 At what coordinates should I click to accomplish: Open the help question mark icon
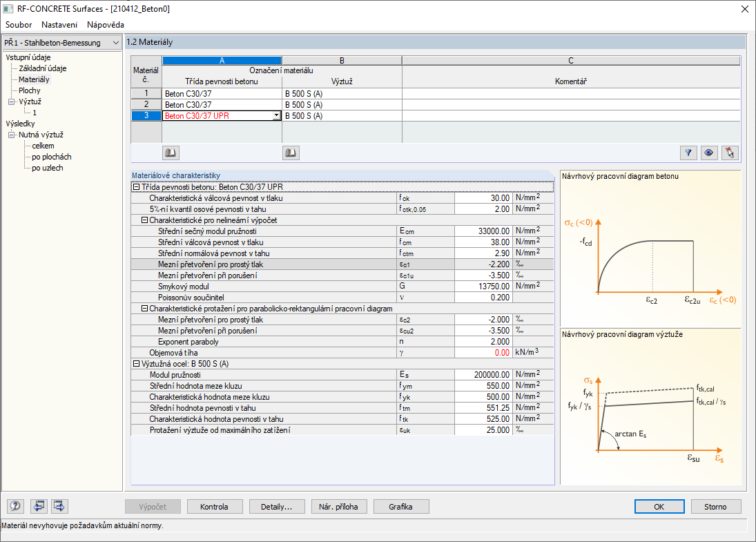click(x=15, y=506)
